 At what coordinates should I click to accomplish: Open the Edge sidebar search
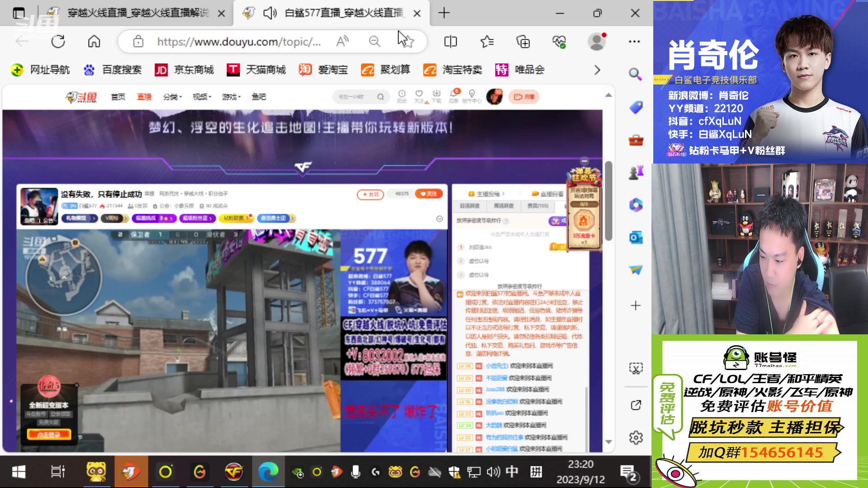pyautogui.click(x=636, y=74)
